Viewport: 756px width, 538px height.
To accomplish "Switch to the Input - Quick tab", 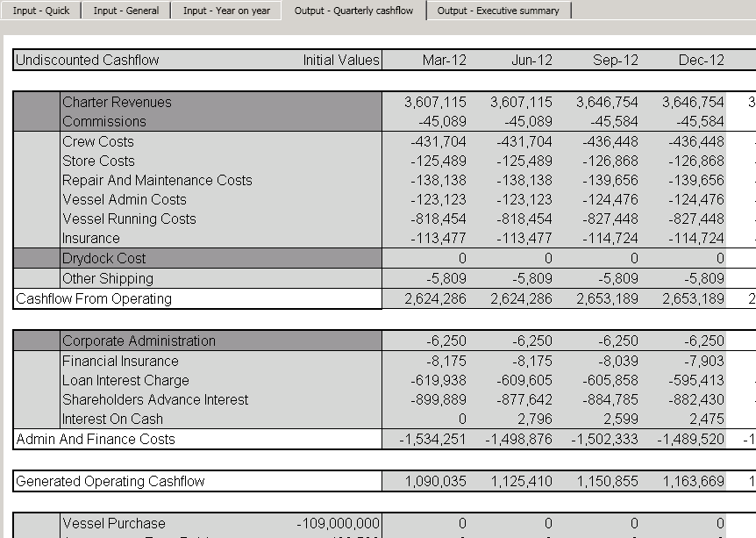I will pyautogui.click(x=40, y=11).
